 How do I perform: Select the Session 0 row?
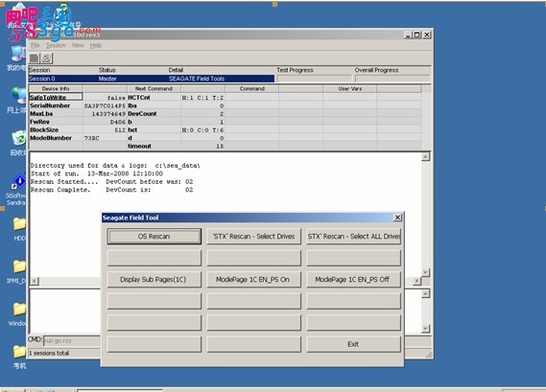pyautogui.click(x=152, y=79)
